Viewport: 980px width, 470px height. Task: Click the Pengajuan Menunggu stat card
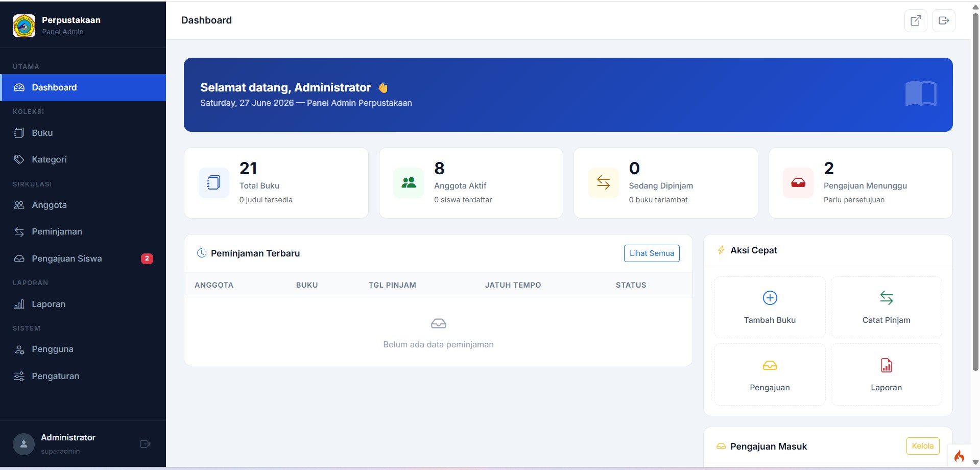pyautogui.click(x=861, y=183)
